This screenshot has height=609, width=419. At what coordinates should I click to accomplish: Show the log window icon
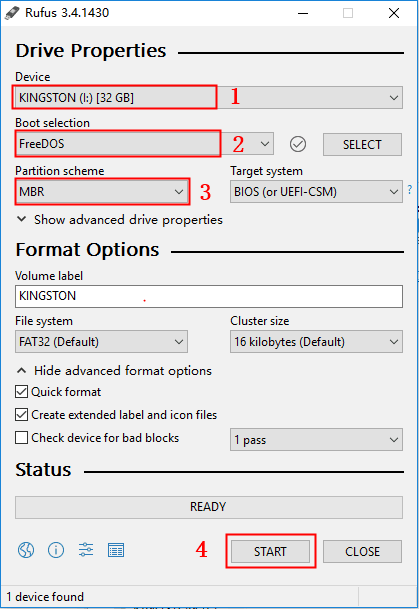point(116,550)
